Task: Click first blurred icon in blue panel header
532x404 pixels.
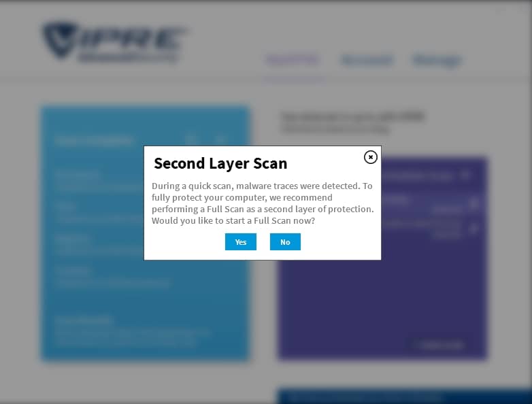Action: (192, 139)
